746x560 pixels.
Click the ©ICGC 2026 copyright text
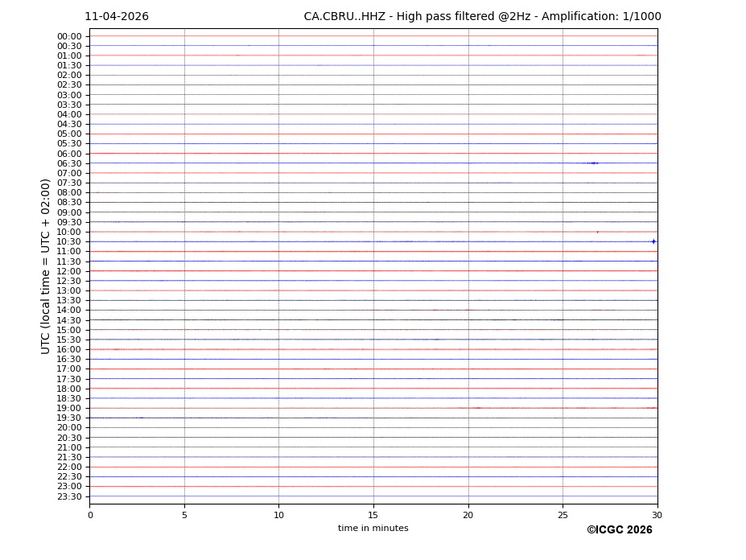tap(619, 530)
